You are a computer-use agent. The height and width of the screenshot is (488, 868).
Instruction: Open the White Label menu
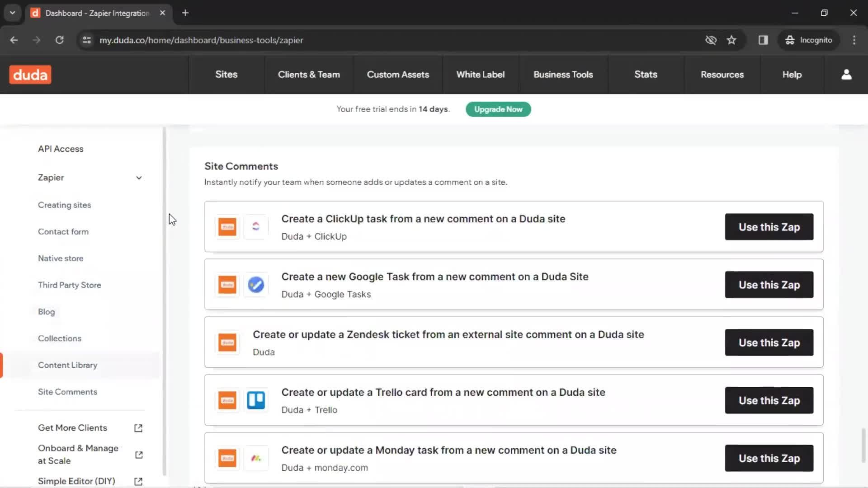click(481, 75)
